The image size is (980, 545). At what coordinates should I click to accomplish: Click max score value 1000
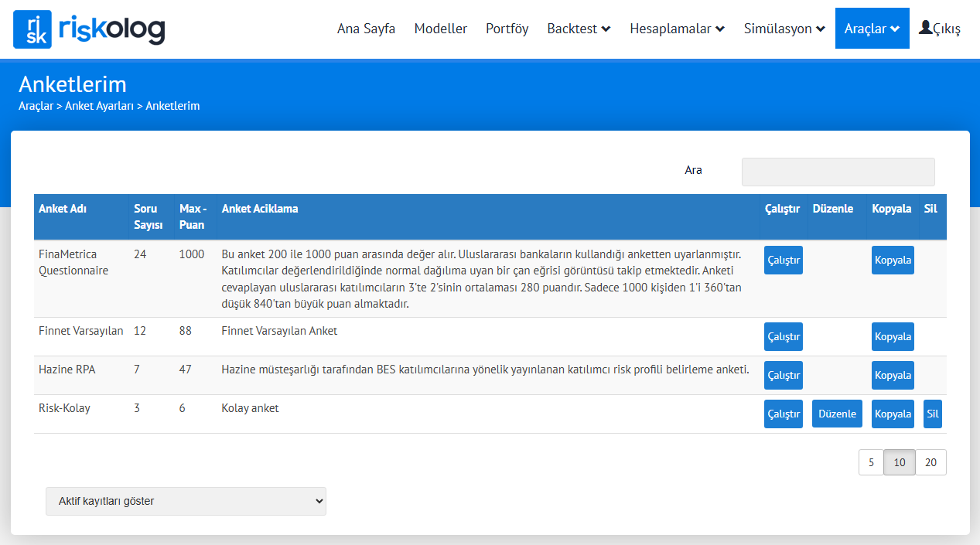(193, 254)
